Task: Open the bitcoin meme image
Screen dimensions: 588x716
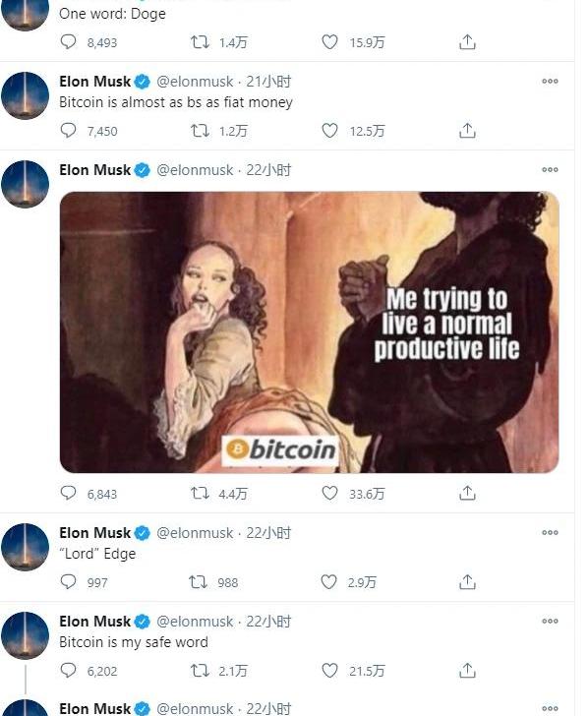Action: coord(309,332)
